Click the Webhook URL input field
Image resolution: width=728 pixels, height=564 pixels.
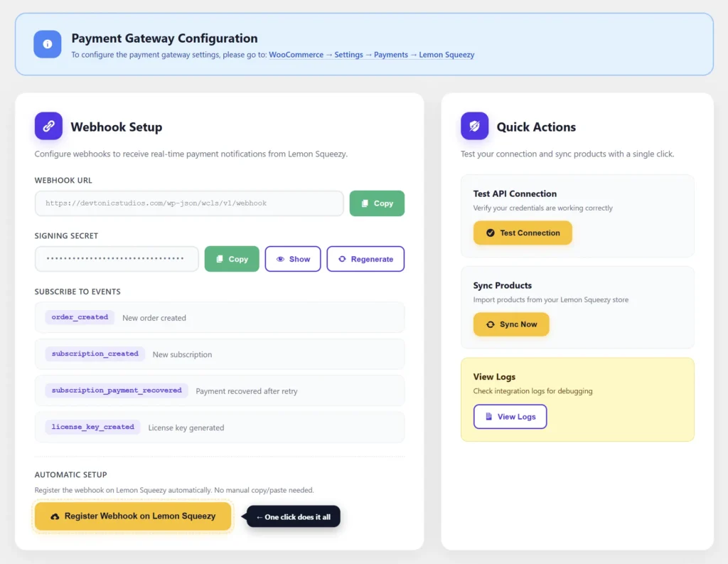click(x=189, y=203)
